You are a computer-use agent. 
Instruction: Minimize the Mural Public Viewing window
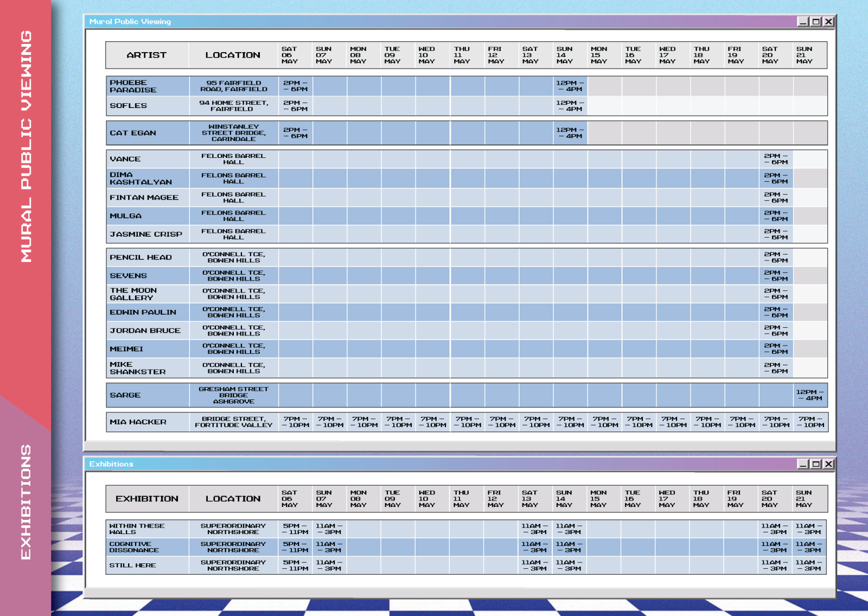803,22
